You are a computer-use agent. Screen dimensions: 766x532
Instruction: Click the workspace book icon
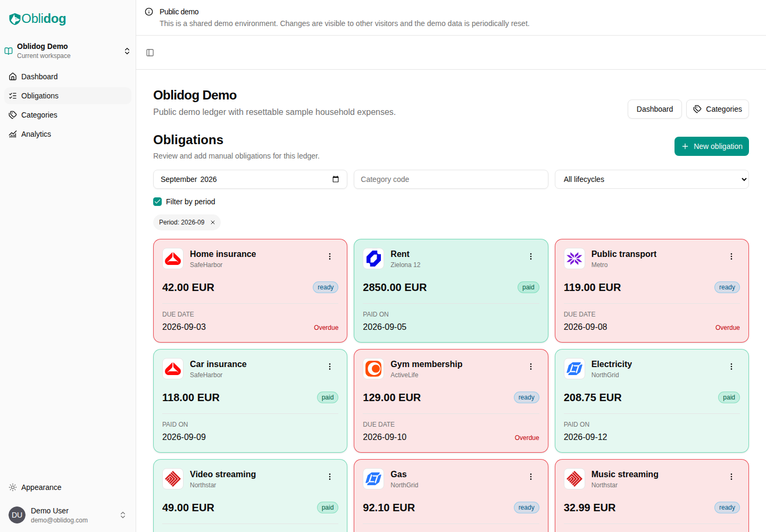tap(9, 51)
